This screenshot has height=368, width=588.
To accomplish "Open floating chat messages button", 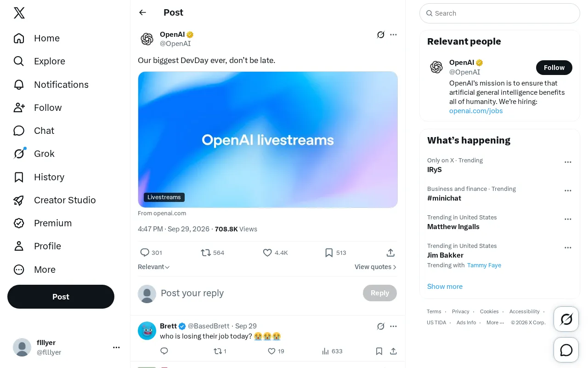I will (566, 350).
